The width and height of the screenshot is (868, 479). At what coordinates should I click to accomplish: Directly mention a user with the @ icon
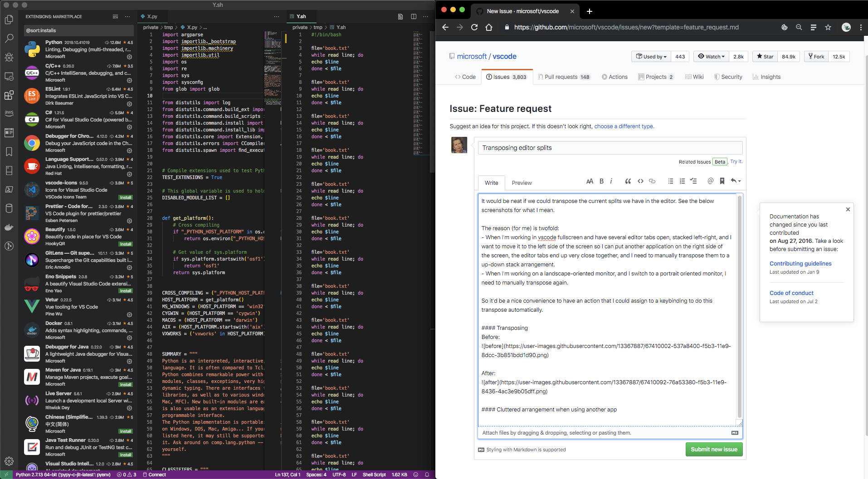tap(710, 181)
